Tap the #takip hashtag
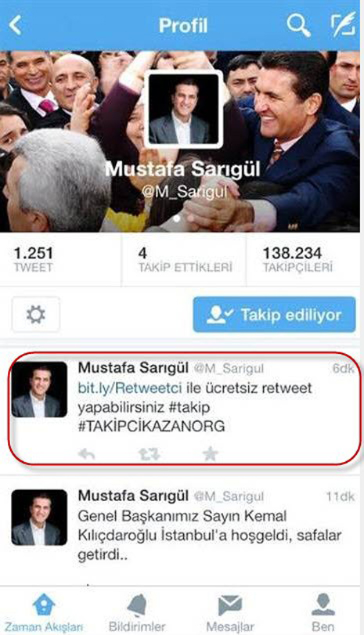364x635 pixels. coord(189,407)
